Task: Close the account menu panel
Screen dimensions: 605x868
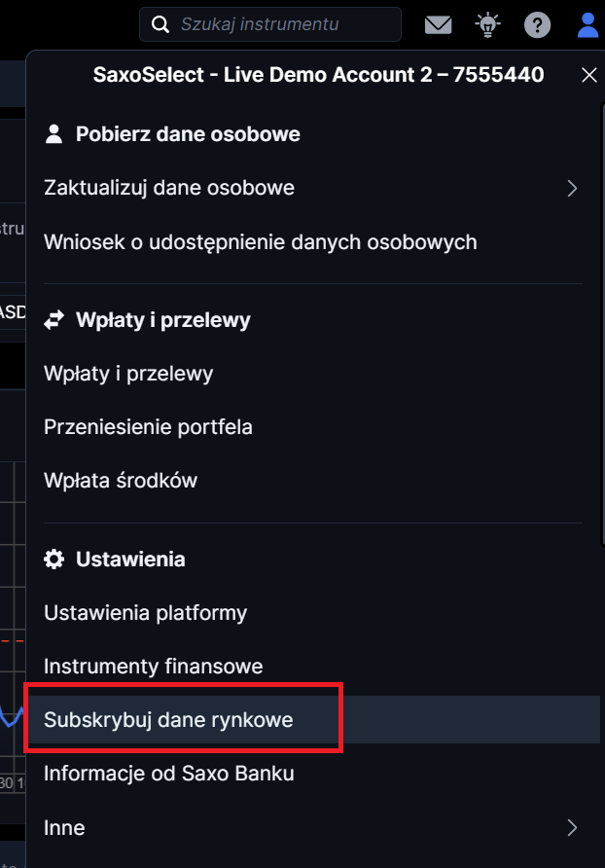Action: click(587, 75)
